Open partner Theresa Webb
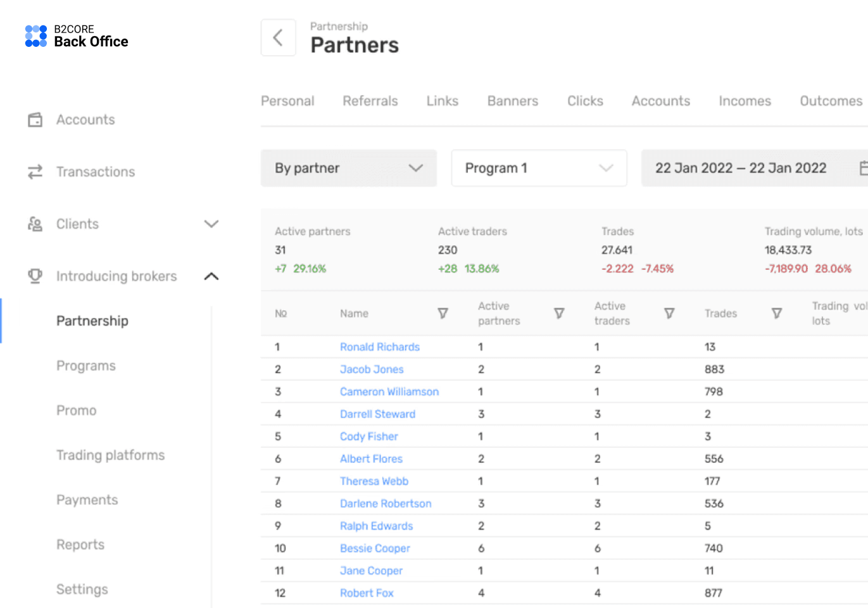 [374, 481]
